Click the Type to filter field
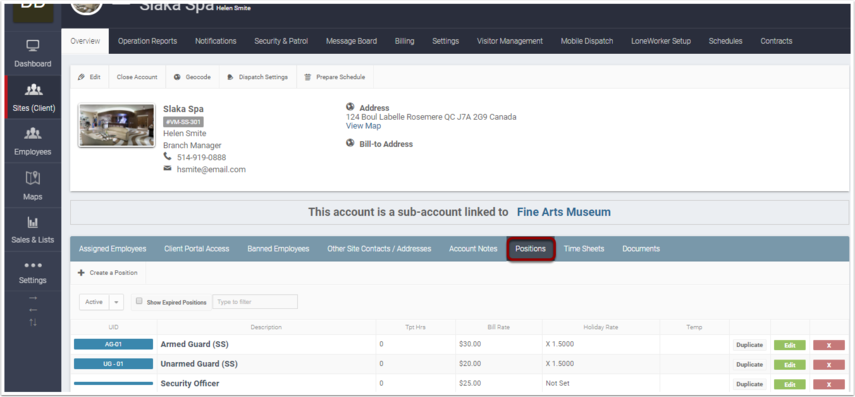This screenshot has width=855, height=397. (255, 302)
